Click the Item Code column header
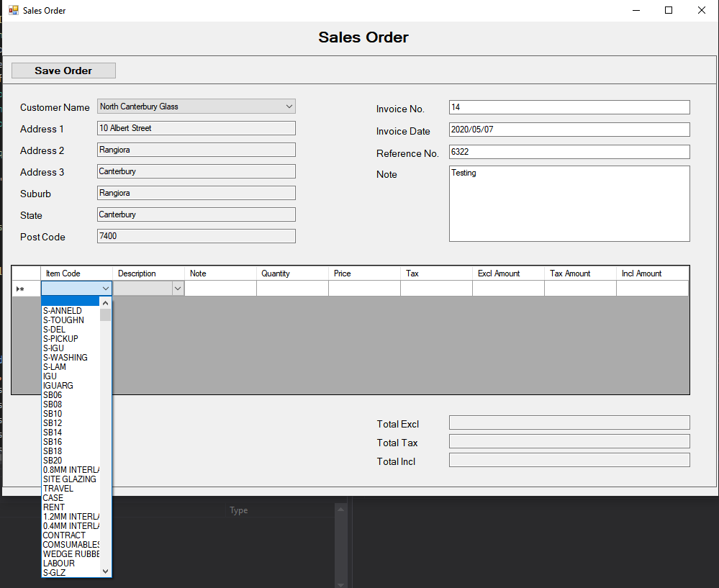Image resolution: width=719 pixels, height=588 pixels. 76,273
